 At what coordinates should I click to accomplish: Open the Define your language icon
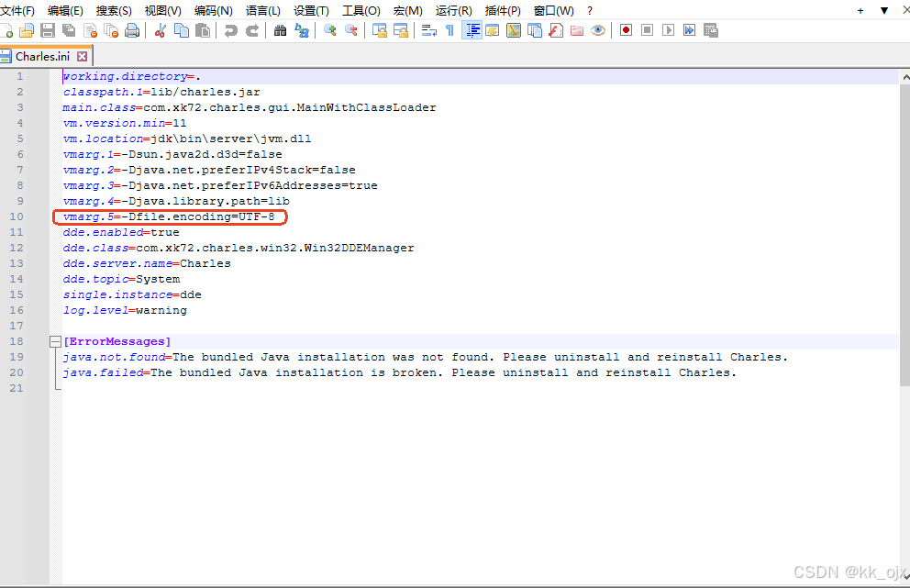[493, 31]
